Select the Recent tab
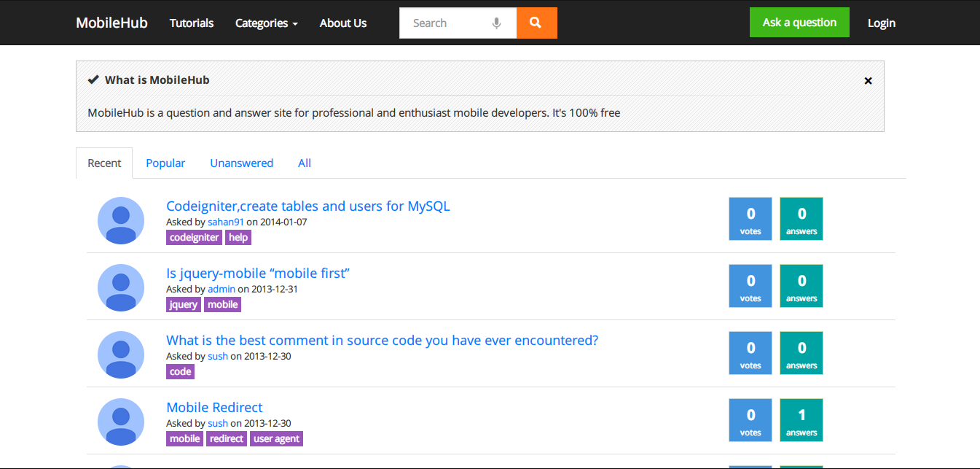980x469 pixels. click(x=104, y=163)
